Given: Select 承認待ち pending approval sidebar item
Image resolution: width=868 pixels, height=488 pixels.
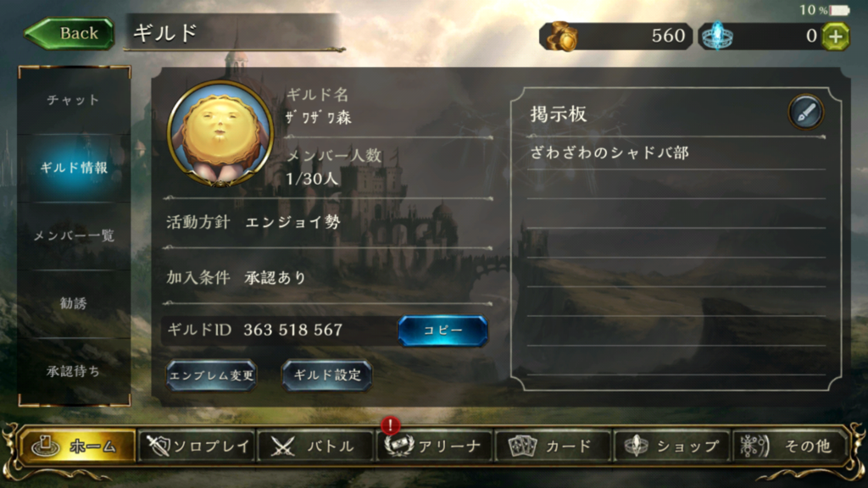Looking at the screenshot, I should 75,371.
